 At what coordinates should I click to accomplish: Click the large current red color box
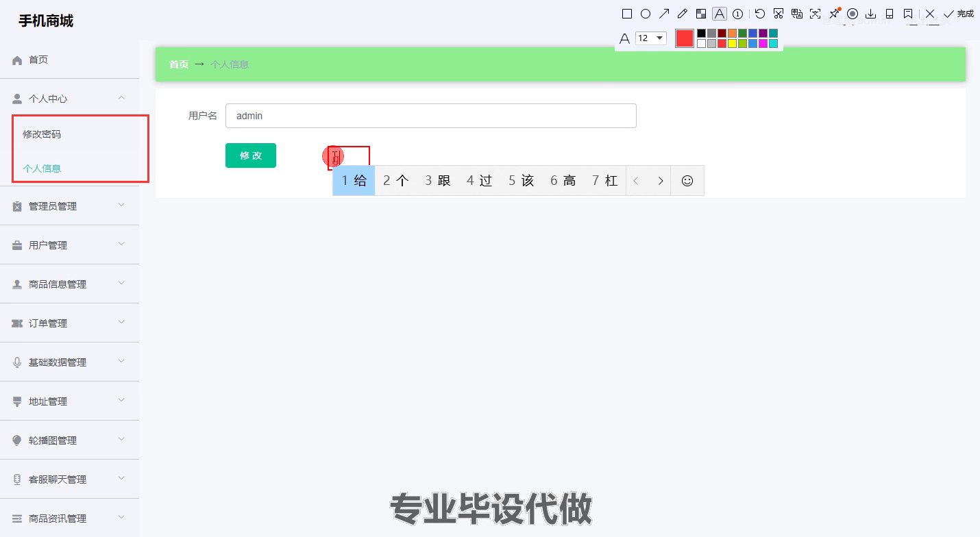pyautogui.click(x=685, y=38)
